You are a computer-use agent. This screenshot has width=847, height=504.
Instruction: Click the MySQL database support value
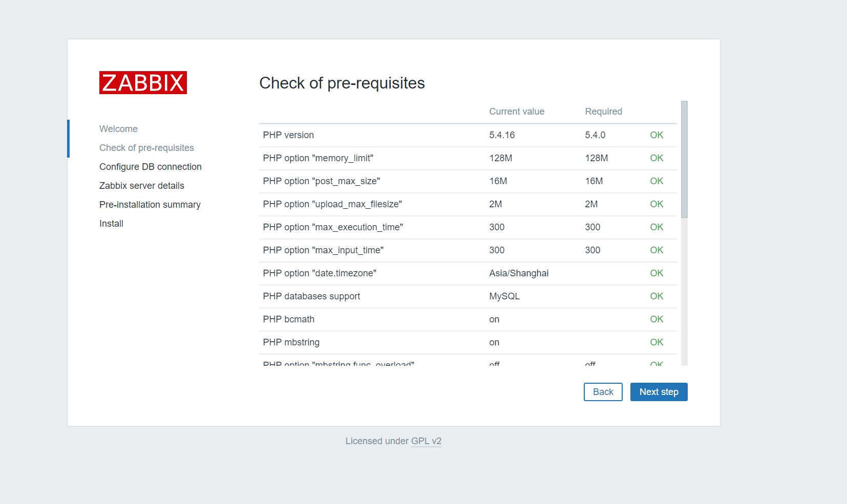(504, 296)
